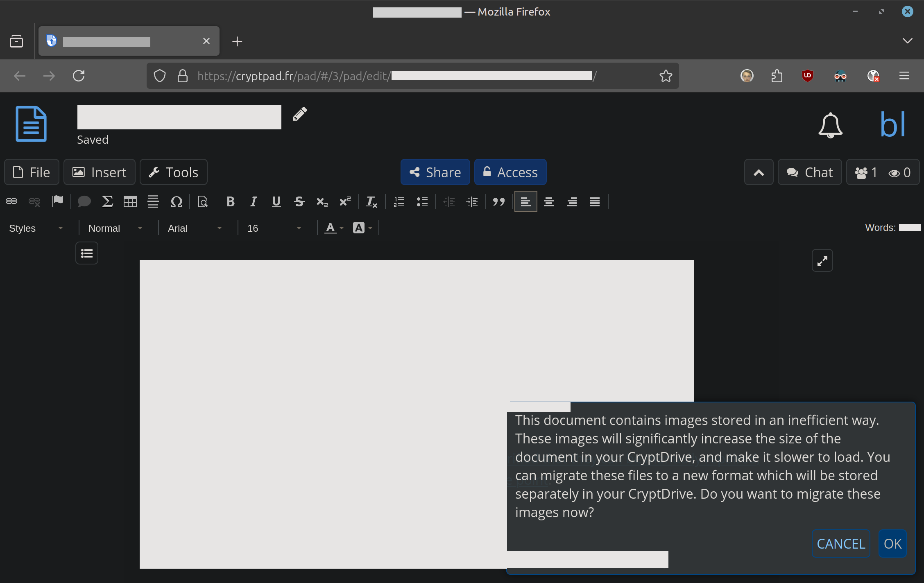Image resolution: width=924 pixels, height=583 pixels.
Task: Open the File menu
Action: point(32,172)
